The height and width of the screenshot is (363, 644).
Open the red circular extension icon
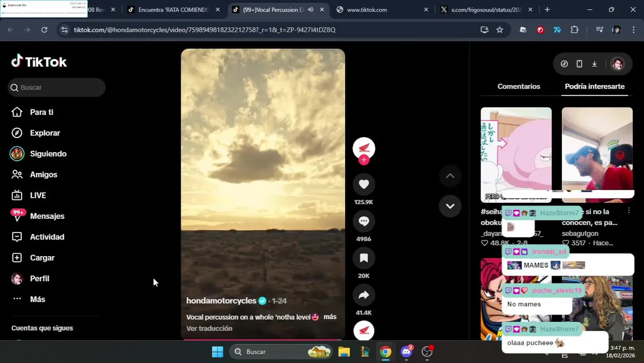540,30
